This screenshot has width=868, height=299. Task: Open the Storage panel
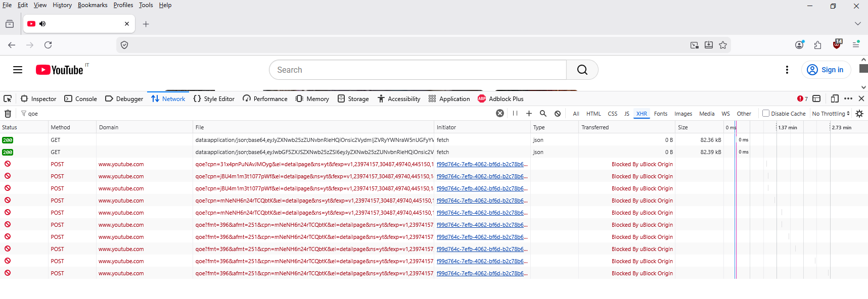coord(353,99)
